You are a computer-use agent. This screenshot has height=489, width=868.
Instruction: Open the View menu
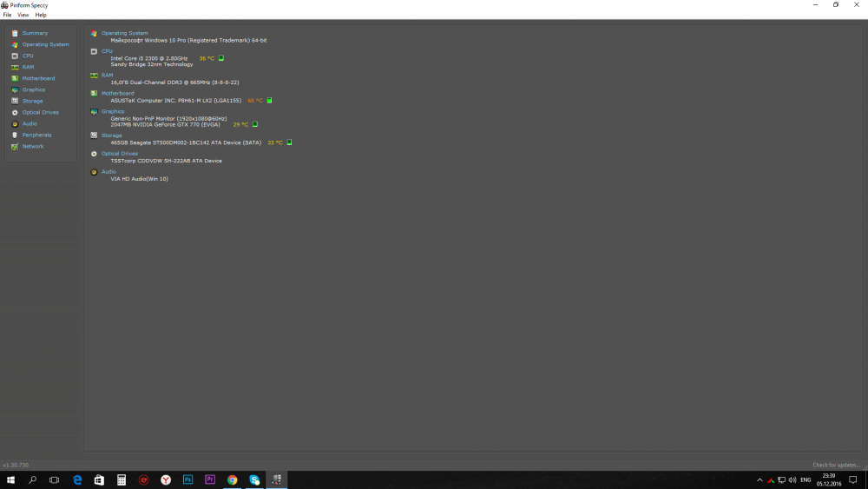click(x=23, y=15)
